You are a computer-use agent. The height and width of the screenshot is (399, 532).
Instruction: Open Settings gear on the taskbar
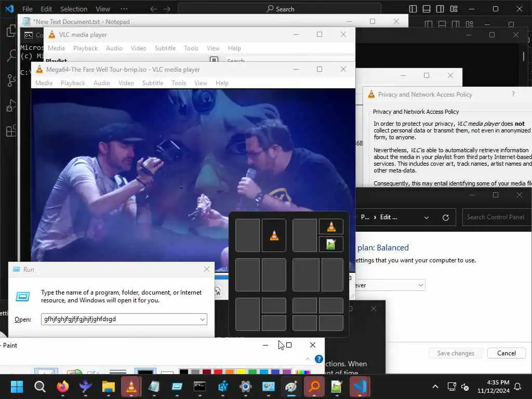(x=245, y=387)
